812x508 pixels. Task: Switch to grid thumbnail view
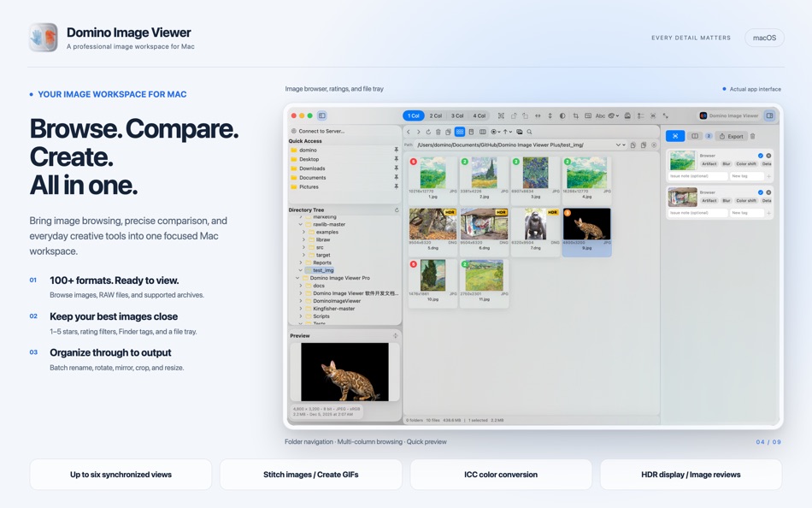pyautogui.click(x=459, y=132)
